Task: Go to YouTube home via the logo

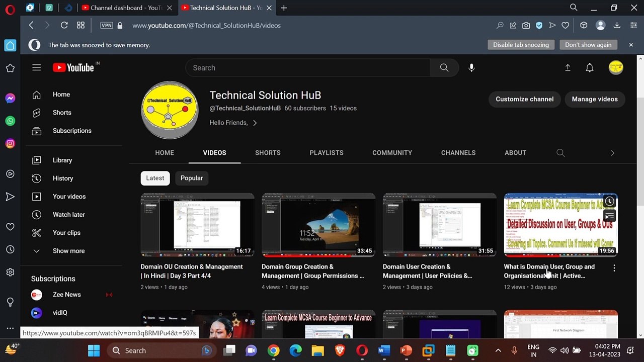Action: coord(73,67)
